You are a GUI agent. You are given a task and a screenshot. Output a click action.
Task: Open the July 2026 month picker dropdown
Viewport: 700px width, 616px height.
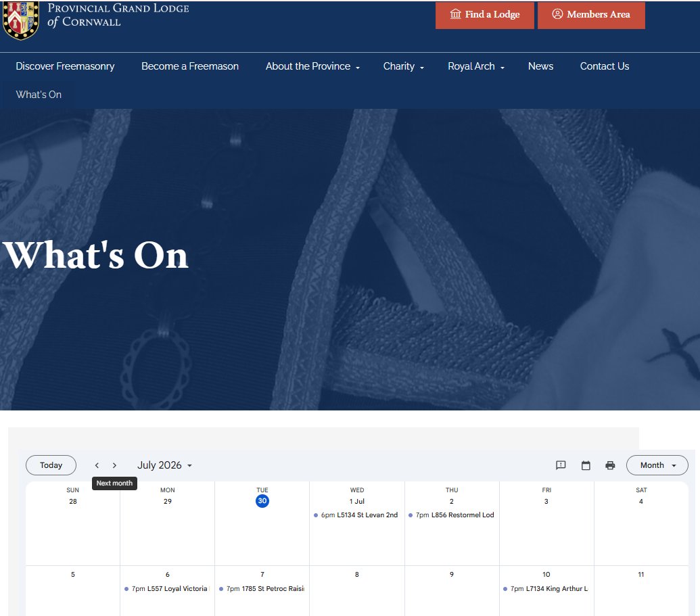(x=165, y=465)
